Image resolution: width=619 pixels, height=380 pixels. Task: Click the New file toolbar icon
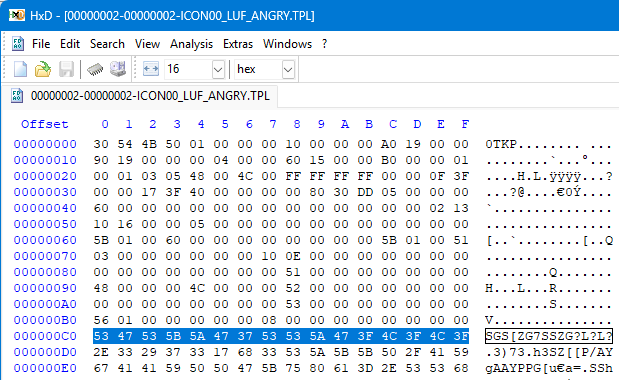[20, 69]
